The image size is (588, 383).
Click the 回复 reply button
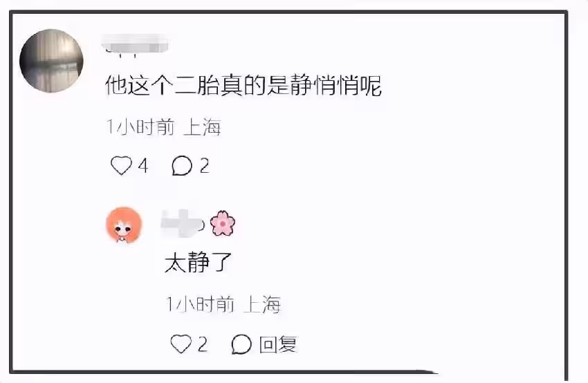coord(278,344)
